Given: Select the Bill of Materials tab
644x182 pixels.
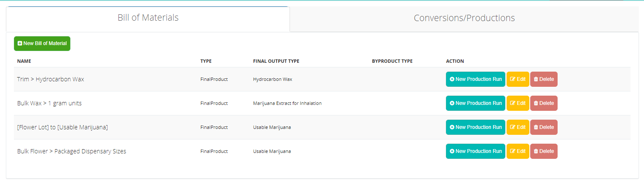Looking at the screenshot, I should click(148, 18).
